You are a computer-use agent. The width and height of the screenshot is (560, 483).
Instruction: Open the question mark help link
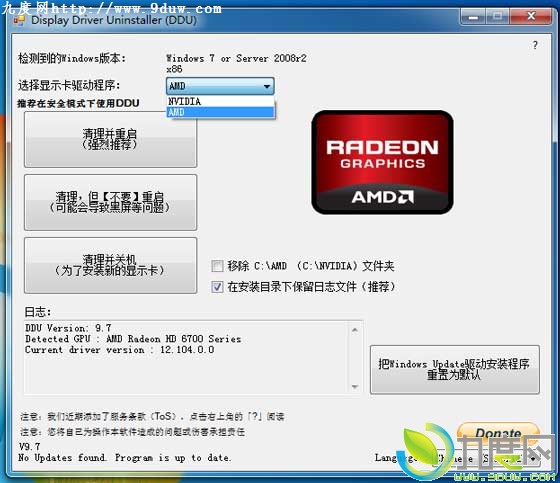pyautogui.click(x=535, y=45)
